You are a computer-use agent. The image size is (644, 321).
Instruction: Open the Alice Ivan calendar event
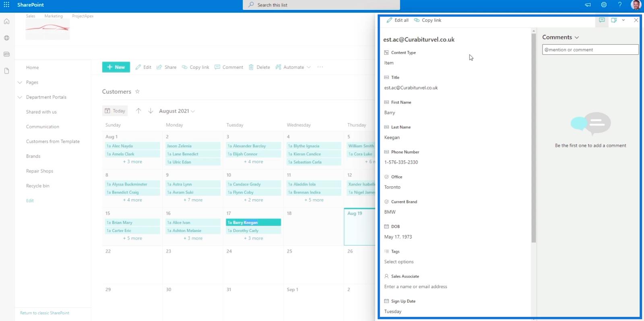[x=193, y=222]
